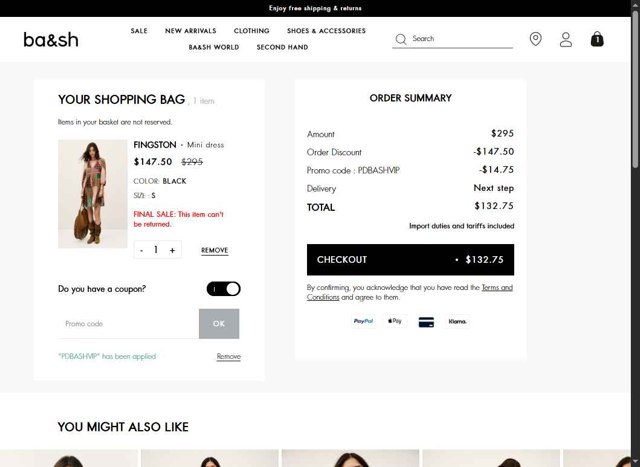This screenshot has height=467, width=640.
Task: Decrease quantity with the minus button
Action: click(x=142, y=250)
